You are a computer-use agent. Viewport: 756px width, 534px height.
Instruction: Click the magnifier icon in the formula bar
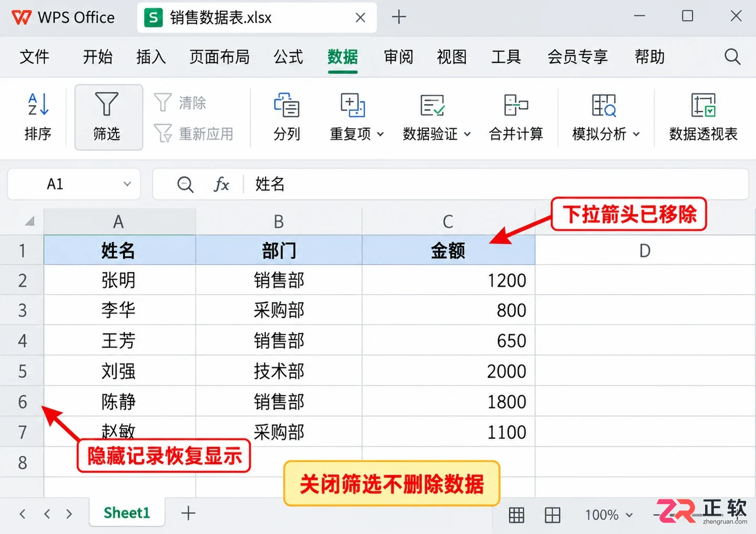(x=185, y=184)
